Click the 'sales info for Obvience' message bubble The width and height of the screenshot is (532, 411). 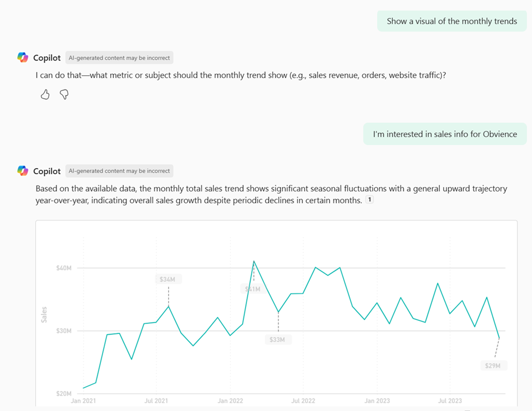point(445,134)
